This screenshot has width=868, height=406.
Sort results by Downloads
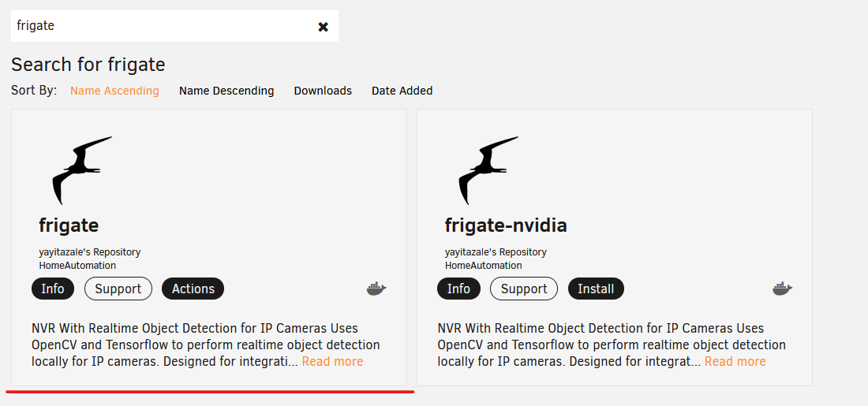point(323,91)
